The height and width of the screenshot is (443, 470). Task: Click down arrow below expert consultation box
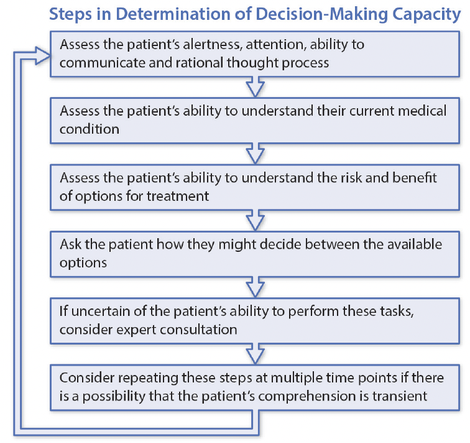click(x=255, y=354)
